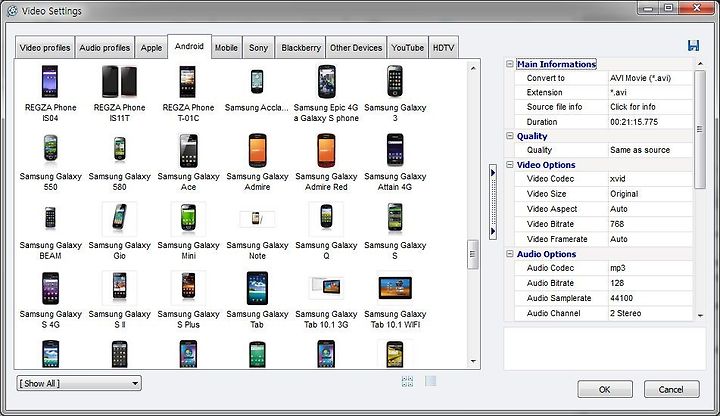Viewport: 720px width, 416px height.
Task: Switch to the YouTube tab
Action: [408, 48]
